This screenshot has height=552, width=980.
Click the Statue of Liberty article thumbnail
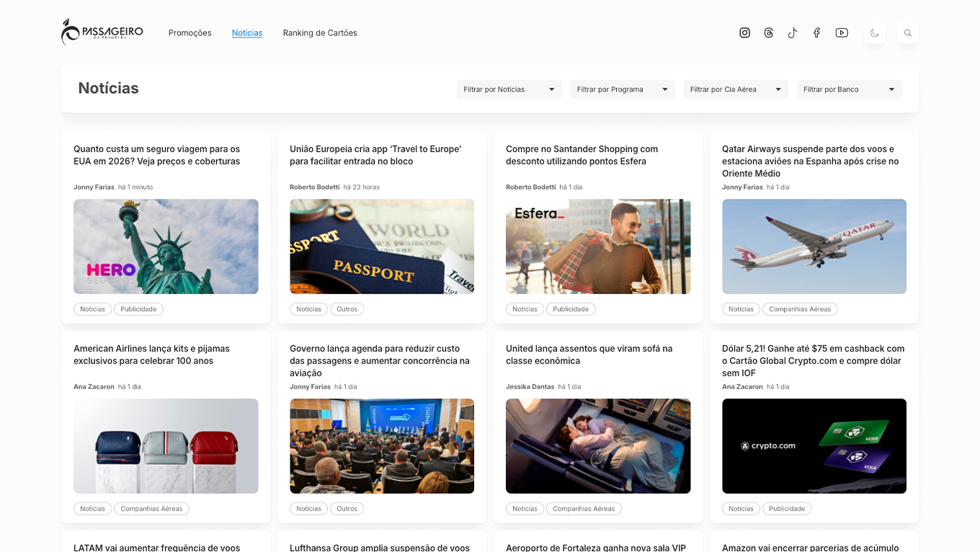coord(166,246)
